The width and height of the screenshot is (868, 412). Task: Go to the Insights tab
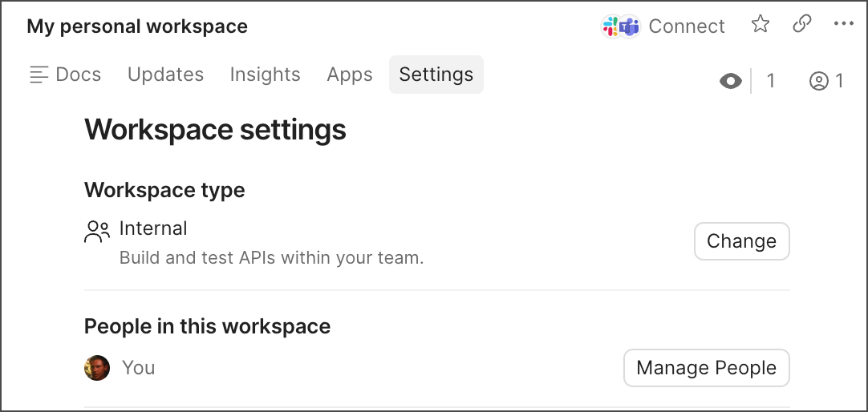click(265, 75)
